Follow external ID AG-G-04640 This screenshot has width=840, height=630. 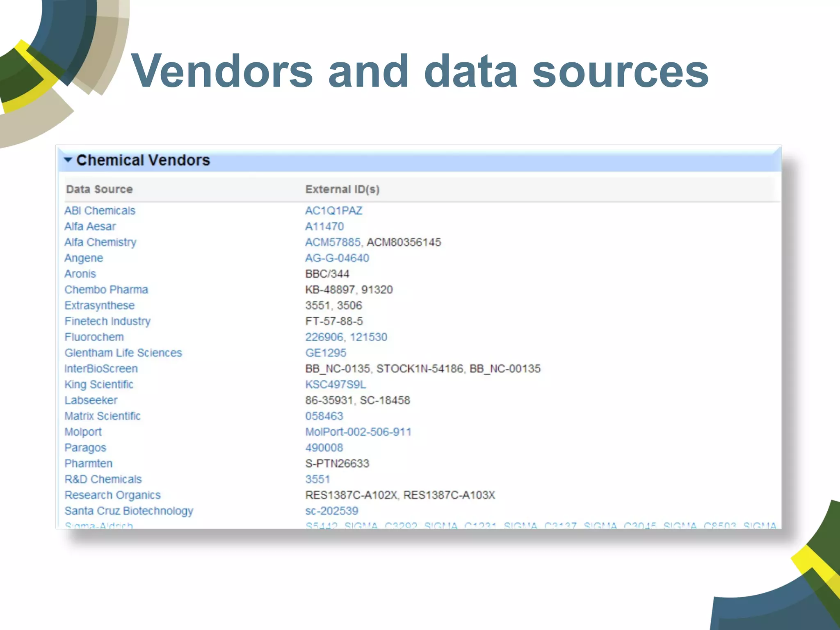tap(337, 258)
